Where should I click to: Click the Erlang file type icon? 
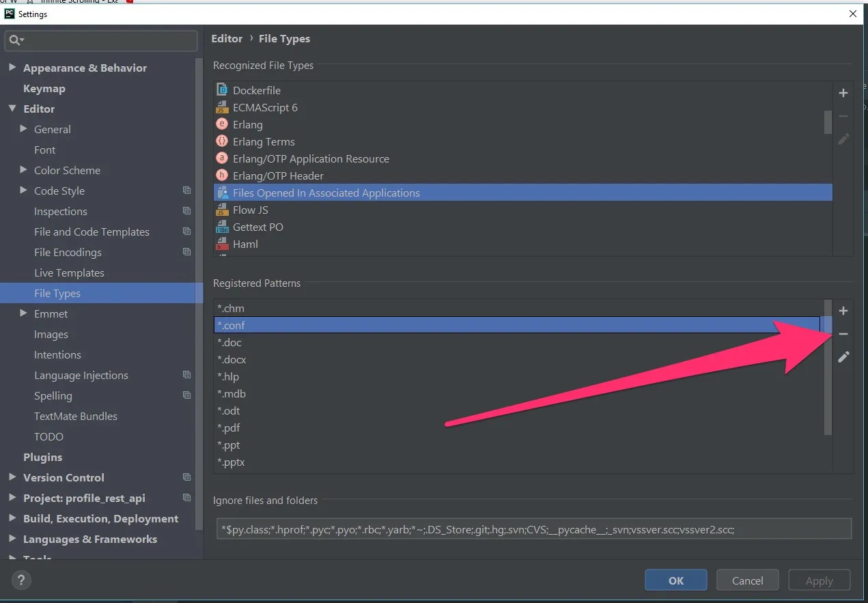coord(221,124)
